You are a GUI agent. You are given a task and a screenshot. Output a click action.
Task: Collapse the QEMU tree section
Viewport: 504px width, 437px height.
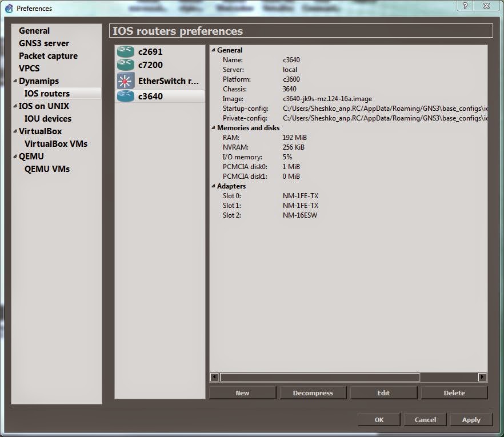(x=15, y=156)
